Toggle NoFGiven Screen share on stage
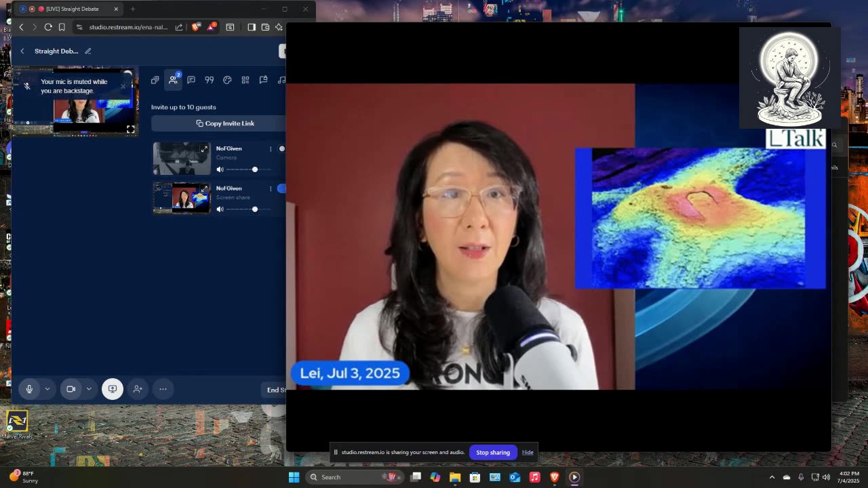 281,188
